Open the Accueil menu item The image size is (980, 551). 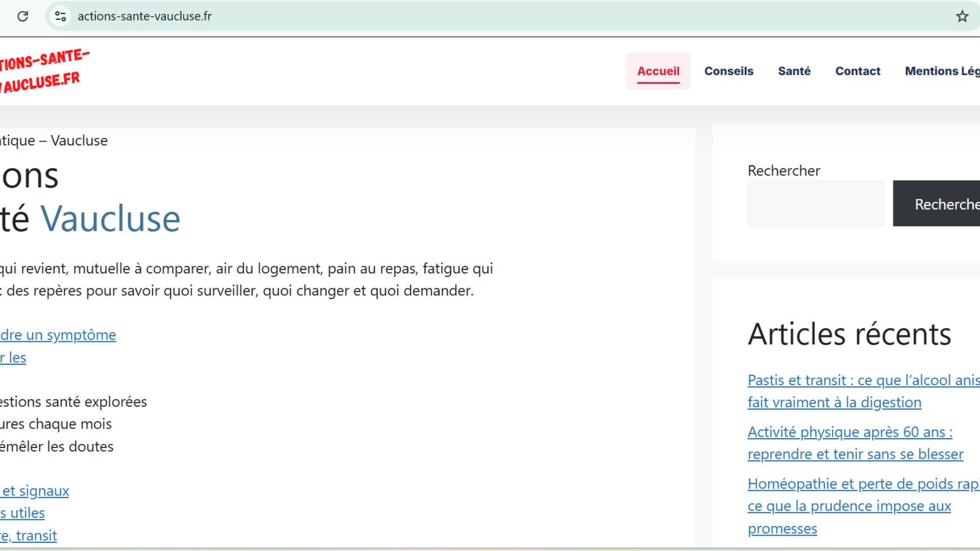(658, 71)
